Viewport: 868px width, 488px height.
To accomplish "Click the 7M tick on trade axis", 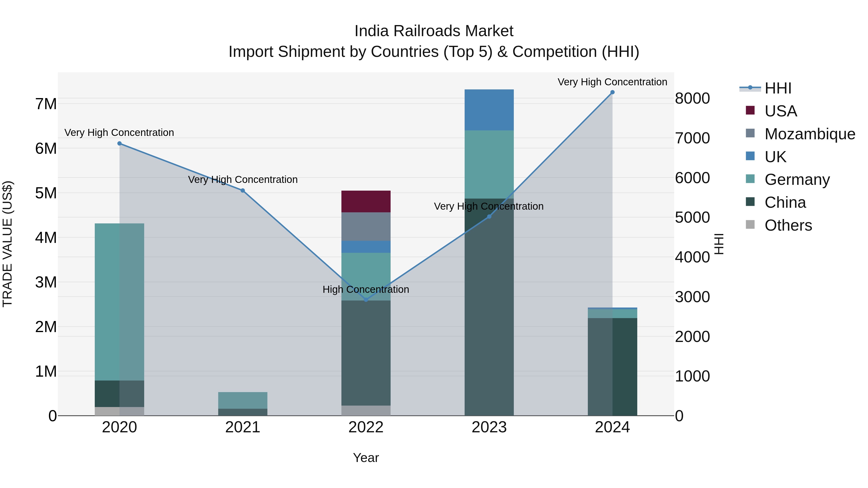I will 46,104.
